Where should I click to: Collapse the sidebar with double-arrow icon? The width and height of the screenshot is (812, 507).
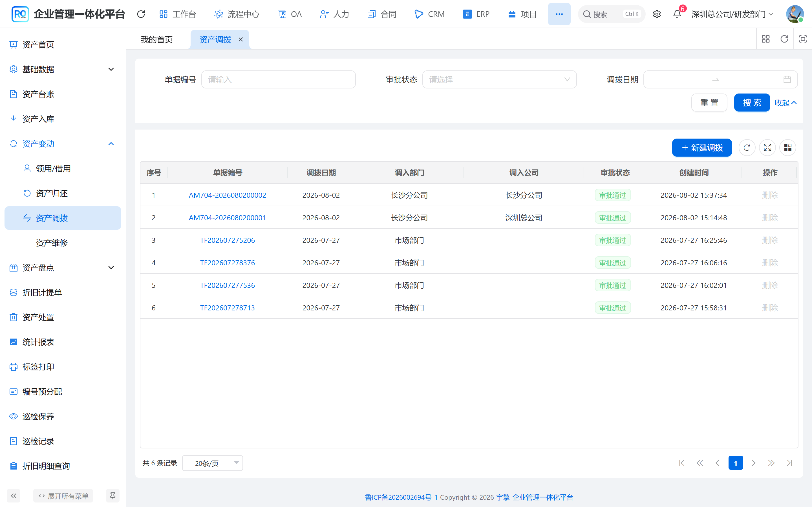tap(14, 496)
